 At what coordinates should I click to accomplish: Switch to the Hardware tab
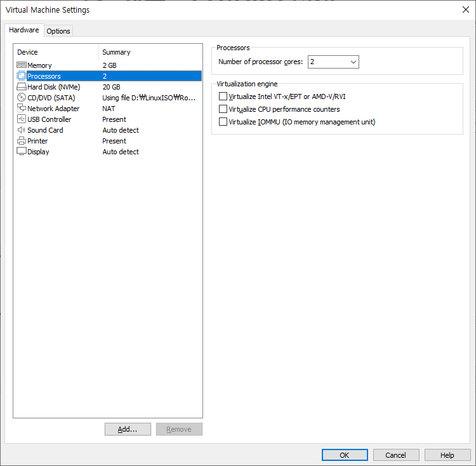[x=24, y=30]
